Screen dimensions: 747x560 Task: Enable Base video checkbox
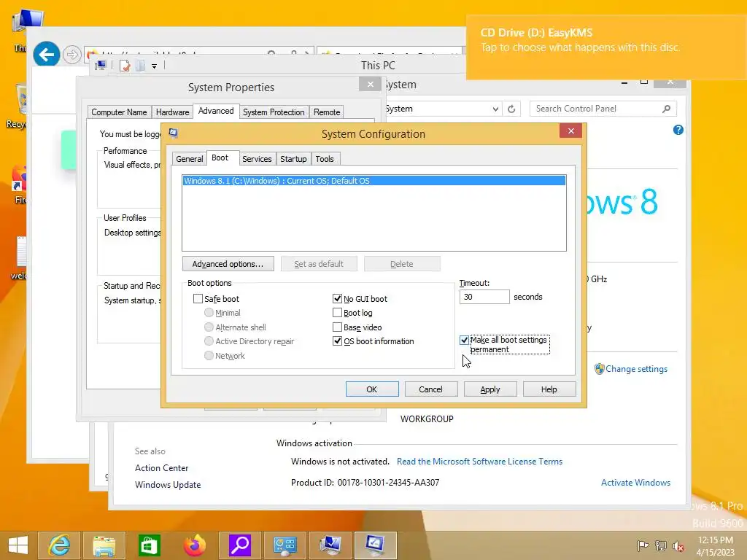[337, 327]
